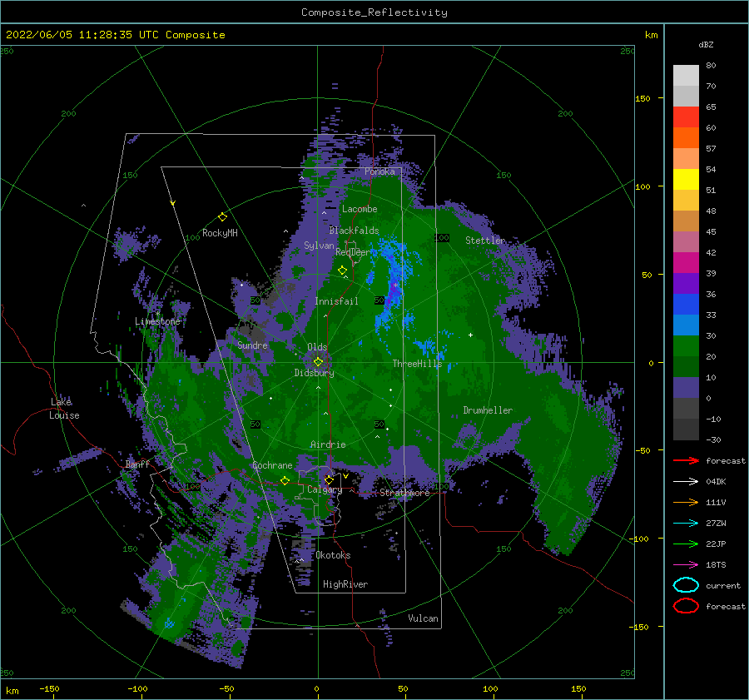Click the yellow diamond marker above RockyMH

point(222,217)
